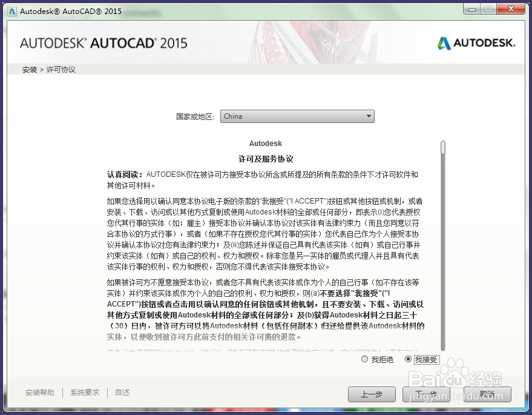The image size is (532, 415).
Task: Open the 自述 (Readme) link
Action: click(122, 393)
